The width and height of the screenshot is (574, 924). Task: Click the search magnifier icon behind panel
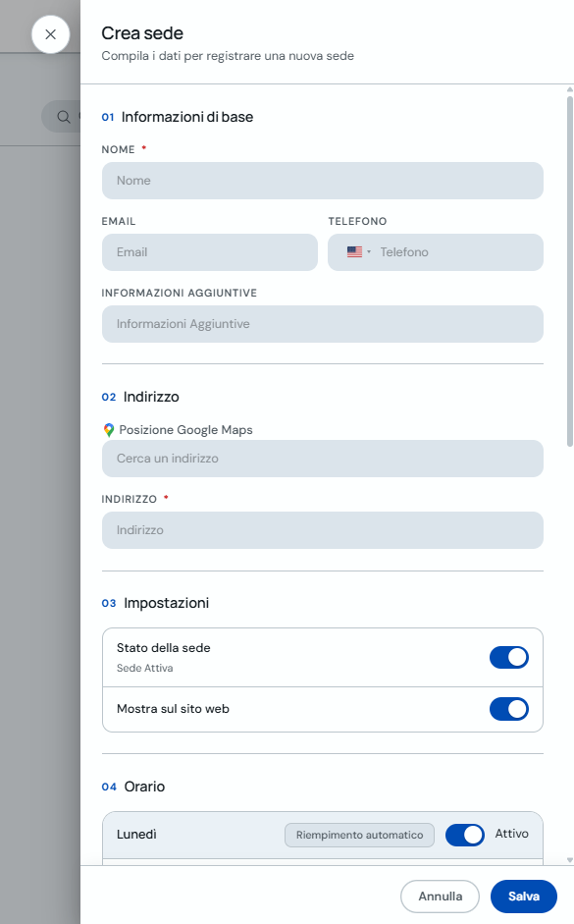[x=63, y=117]
